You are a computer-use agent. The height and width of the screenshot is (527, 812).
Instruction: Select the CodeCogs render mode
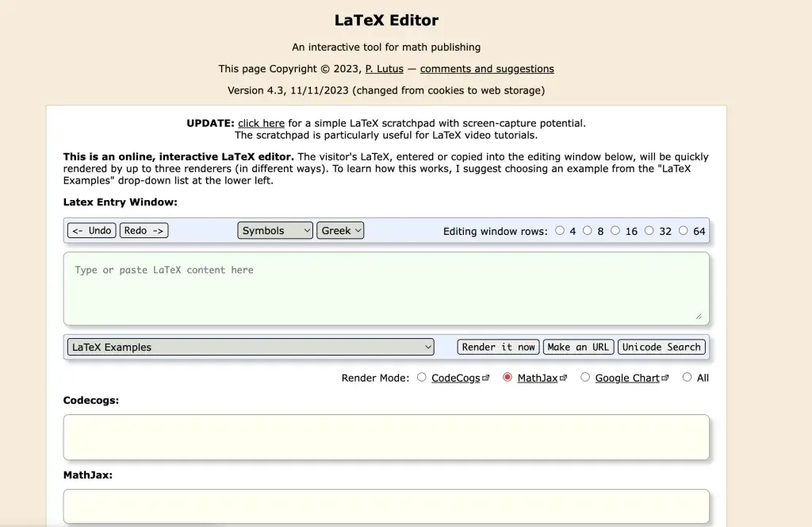421,378
